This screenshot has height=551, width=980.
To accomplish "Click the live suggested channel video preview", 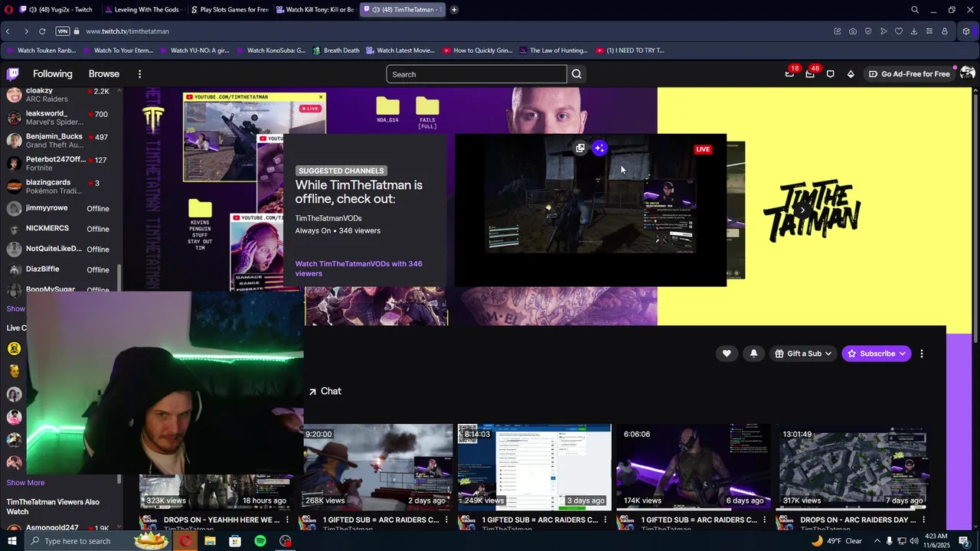I will tap(590, 210).
